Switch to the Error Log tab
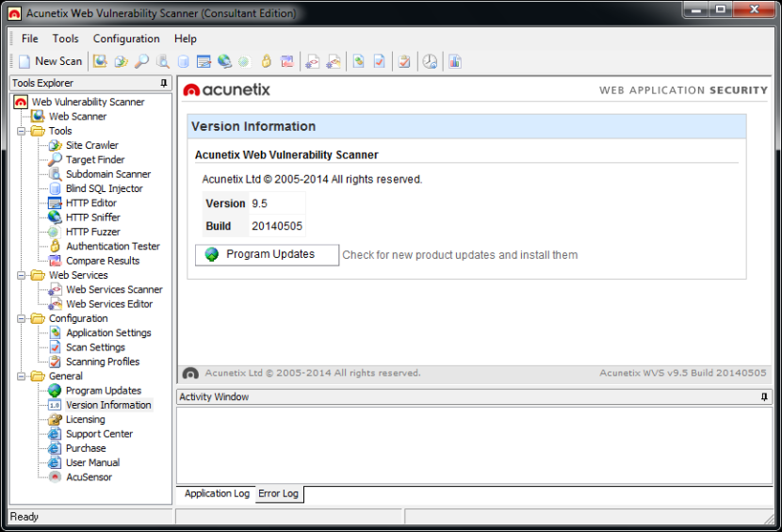The image size is (782, 532). coord(278,493)
